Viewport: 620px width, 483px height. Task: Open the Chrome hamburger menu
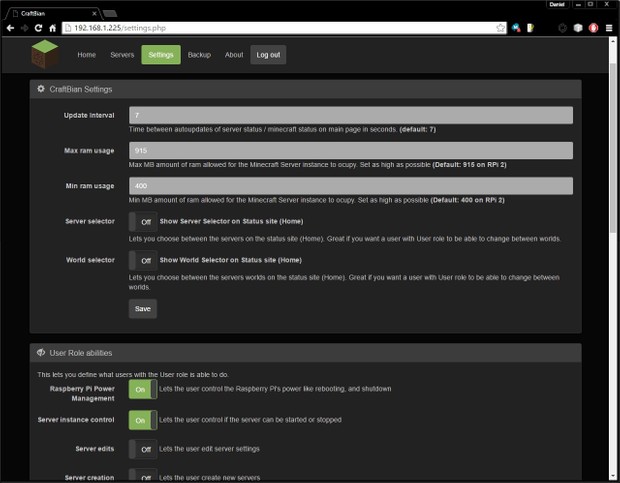point(609,28)
